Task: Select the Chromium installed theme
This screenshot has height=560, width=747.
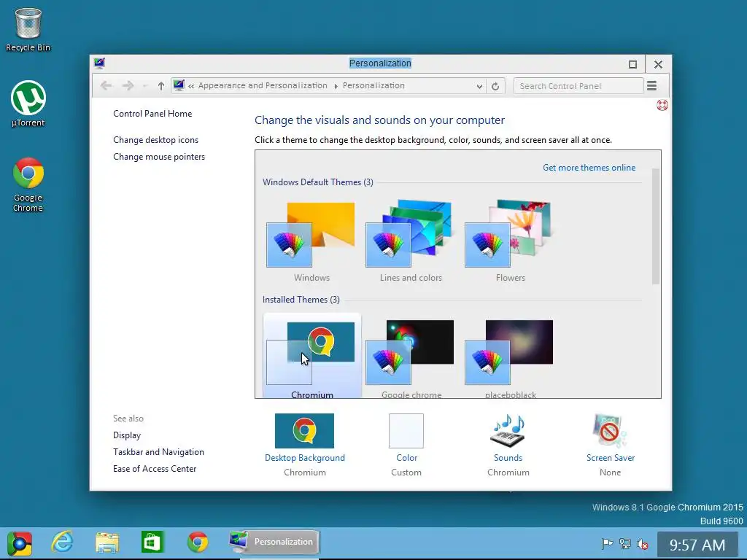Action: 312,356
